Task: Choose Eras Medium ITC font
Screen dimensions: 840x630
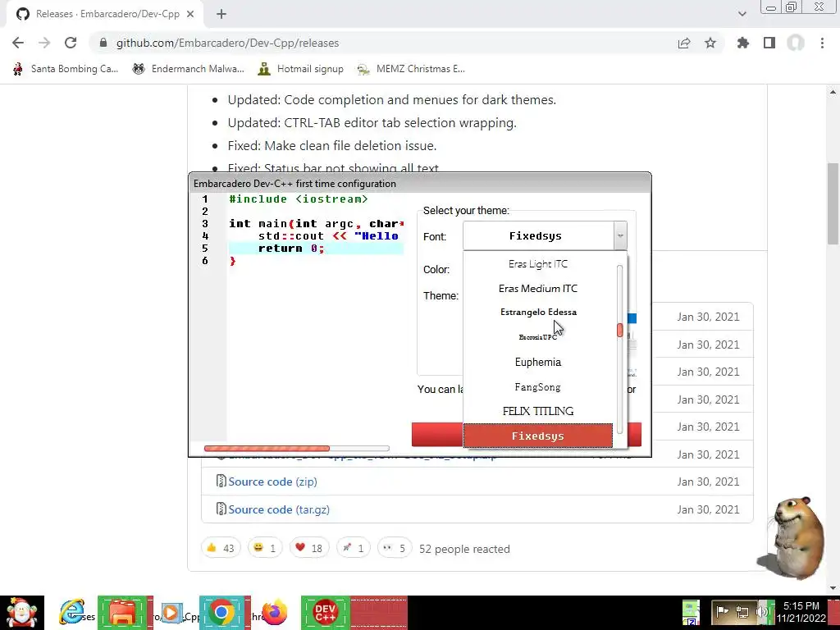Action: (x=538, y=288)
